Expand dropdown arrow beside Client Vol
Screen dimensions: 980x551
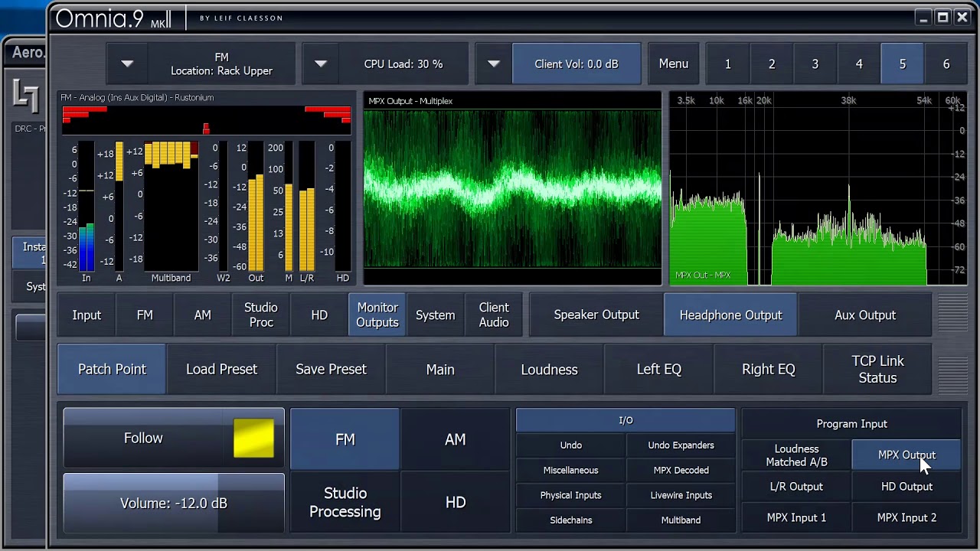tap(494, 64)
